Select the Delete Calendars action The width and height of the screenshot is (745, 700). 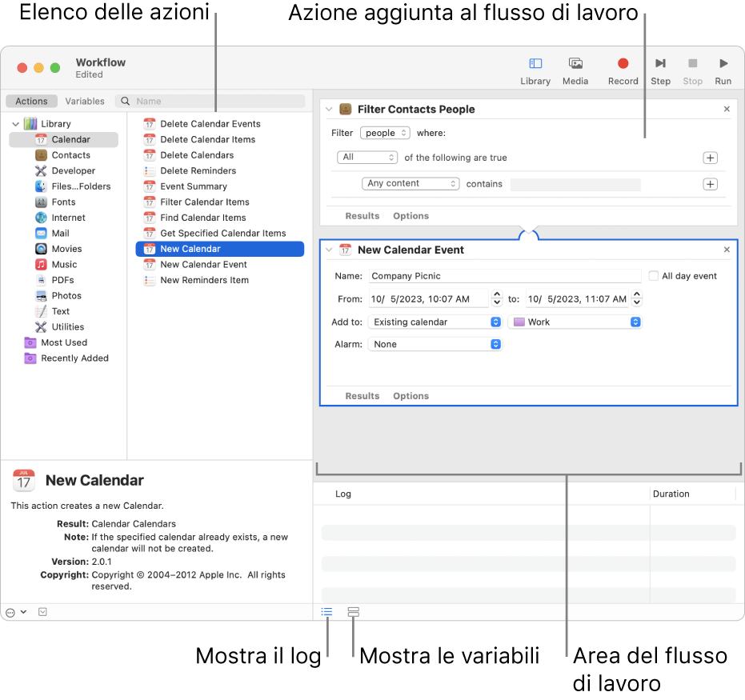[189, 155]
